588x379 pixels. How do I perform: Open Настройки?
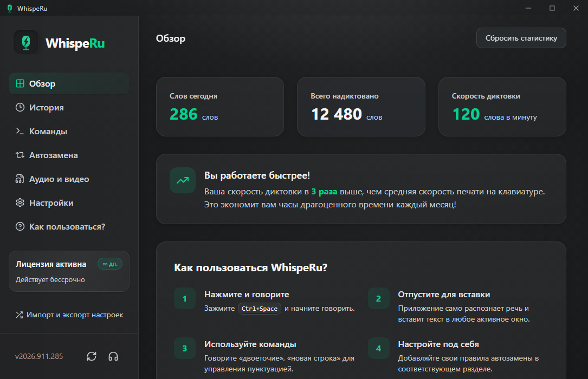(x=69, y=202)
